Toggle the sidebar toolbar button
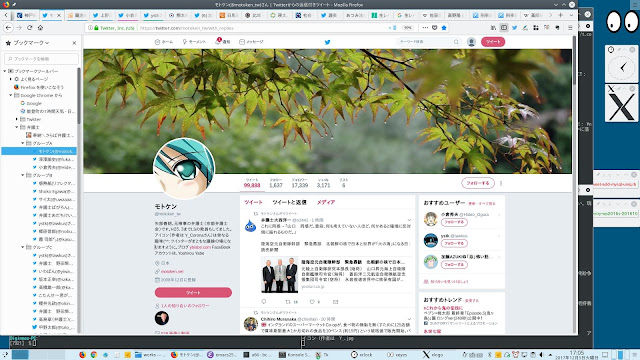Image resolution: width=640 pixels, height=360 pixels. [x=504, y=28]
